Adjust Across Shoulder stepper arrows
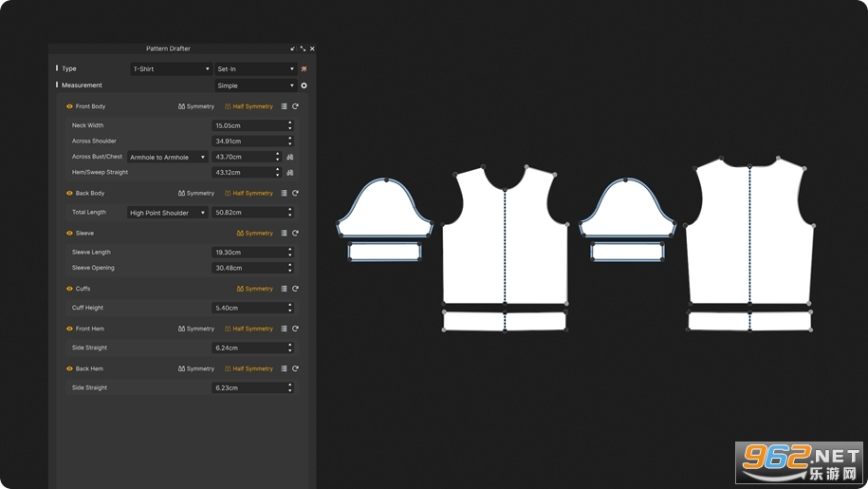868x489 pixels. (x=290, y=141)
